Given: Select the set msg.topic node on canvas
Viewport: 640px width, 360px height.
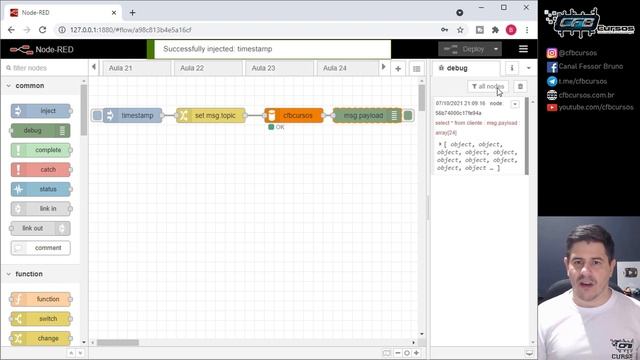Looking at the screenshot, I should click(211, 116).
